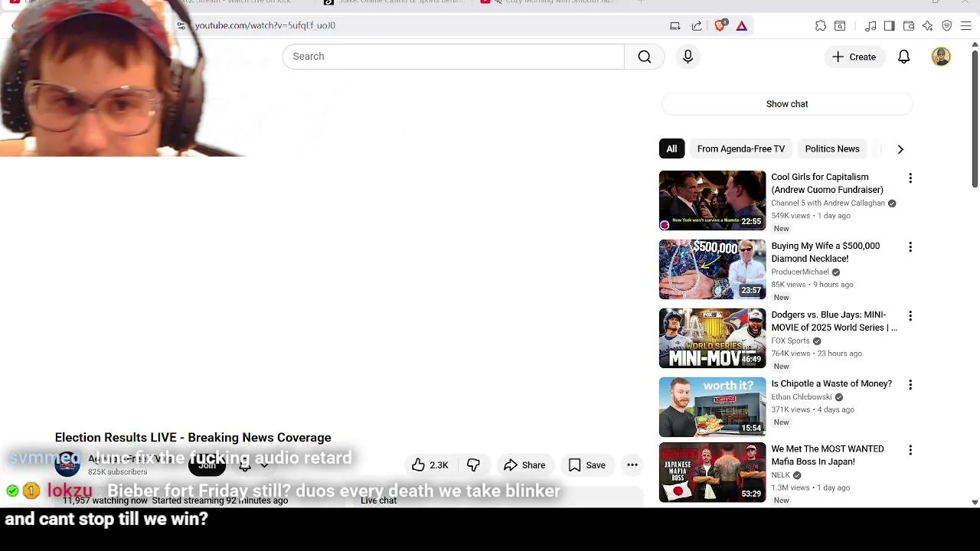Open title Buying My Wife a $500,000 Necklace
980x551 pixels.
click(825, 253)
